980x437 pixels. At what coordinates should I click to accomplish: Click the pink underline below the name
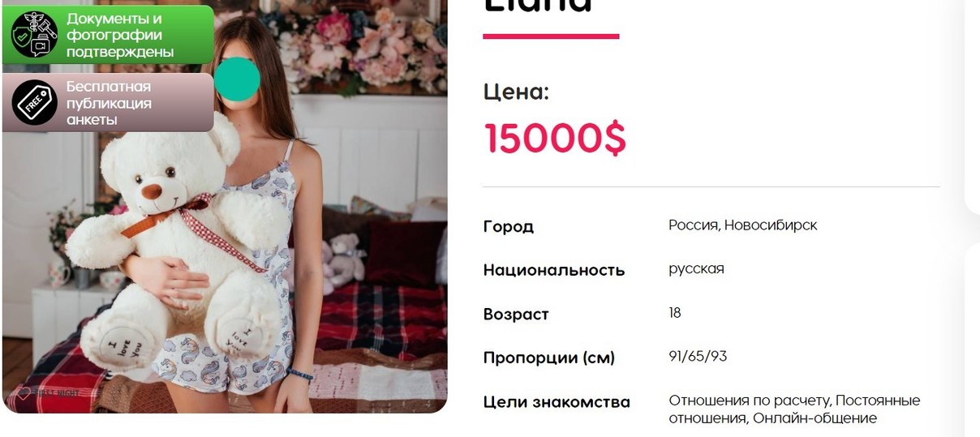point(551,36)
